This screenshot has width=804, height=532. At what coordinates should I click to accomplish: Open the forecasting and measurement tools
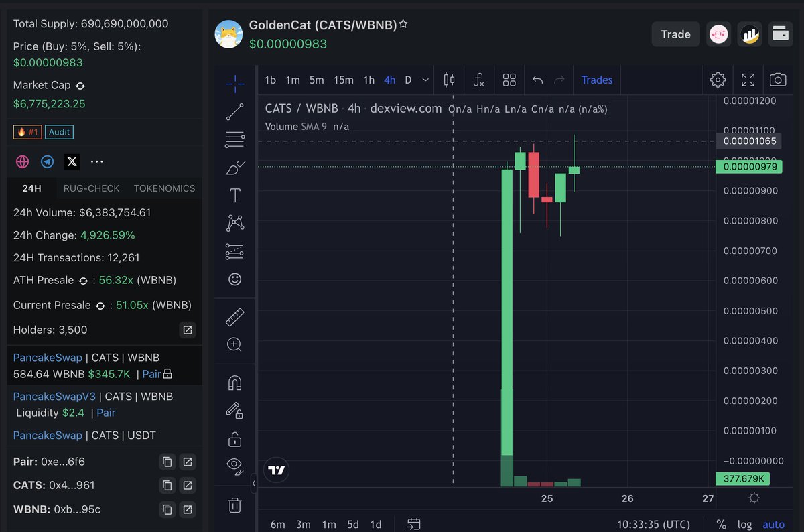click(235, 251)
